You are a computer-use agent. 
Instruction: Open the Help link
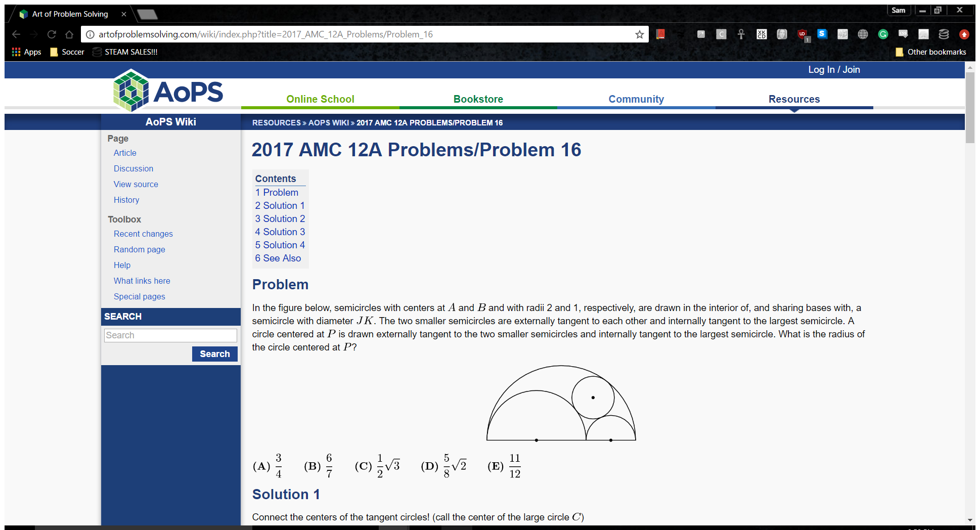122,265
